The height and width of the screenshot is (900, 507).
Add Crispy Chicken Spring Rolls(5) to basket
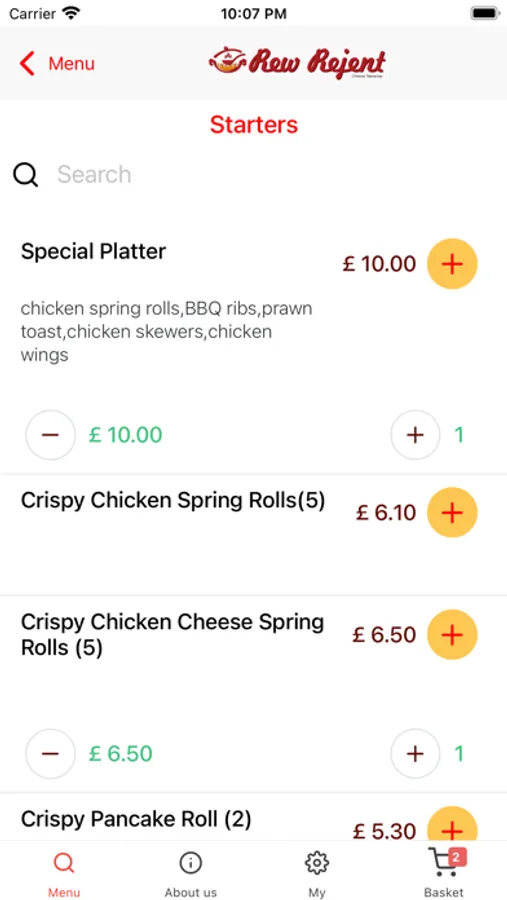tap(452, 513)
